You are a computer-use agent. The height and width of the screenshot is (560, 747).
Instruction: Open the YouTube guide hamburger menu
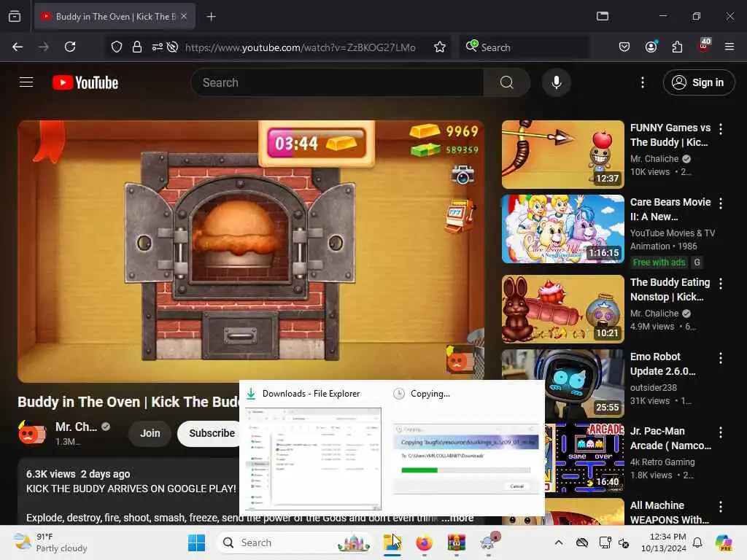point(26,82)
